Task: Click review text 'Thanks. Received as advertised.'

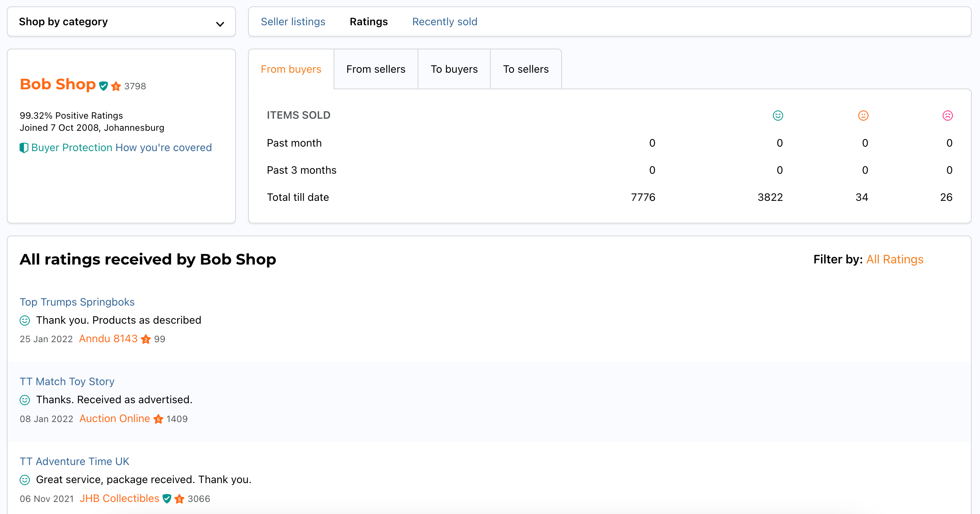Action: (x=114, y=400)
